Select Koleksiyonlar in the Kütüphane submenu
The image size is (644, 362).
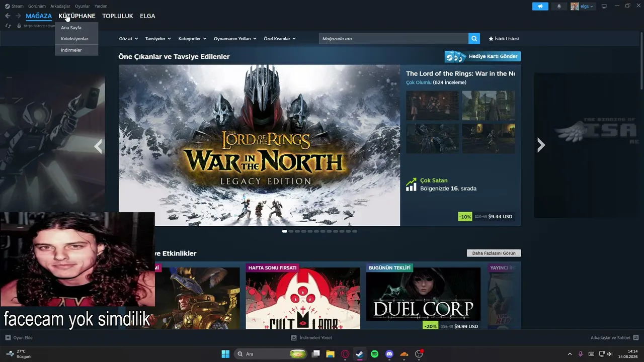(x=76, y=39)
